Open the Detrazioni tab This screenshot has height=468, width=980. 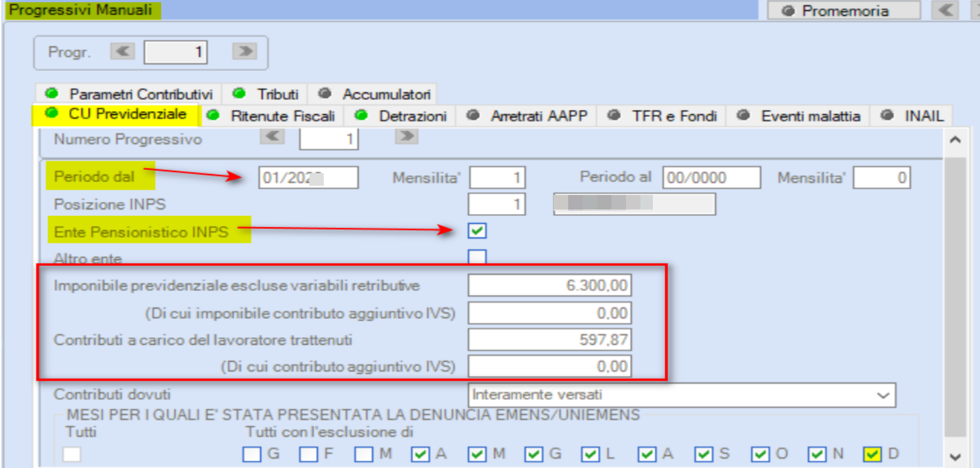click(x=402, y=116)
